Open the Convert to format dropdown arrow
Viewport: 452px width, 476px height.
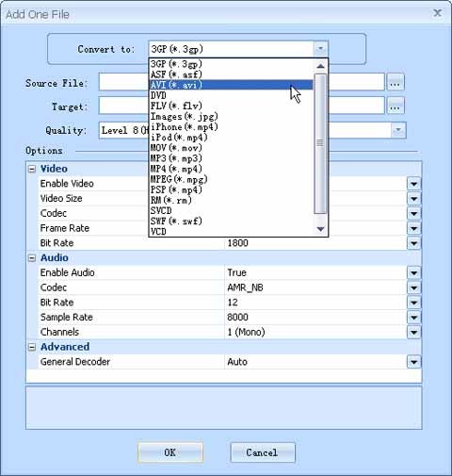320,49
